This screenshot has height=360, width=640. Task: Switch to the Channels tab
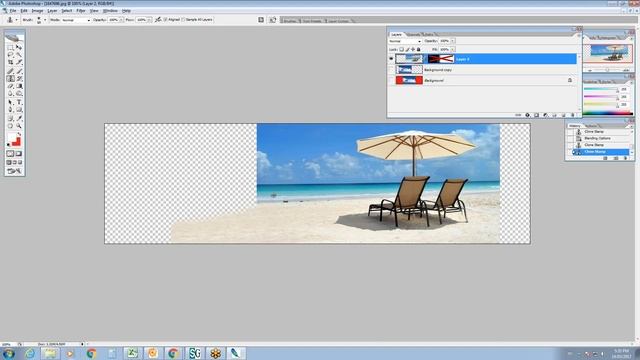(413, 35)
